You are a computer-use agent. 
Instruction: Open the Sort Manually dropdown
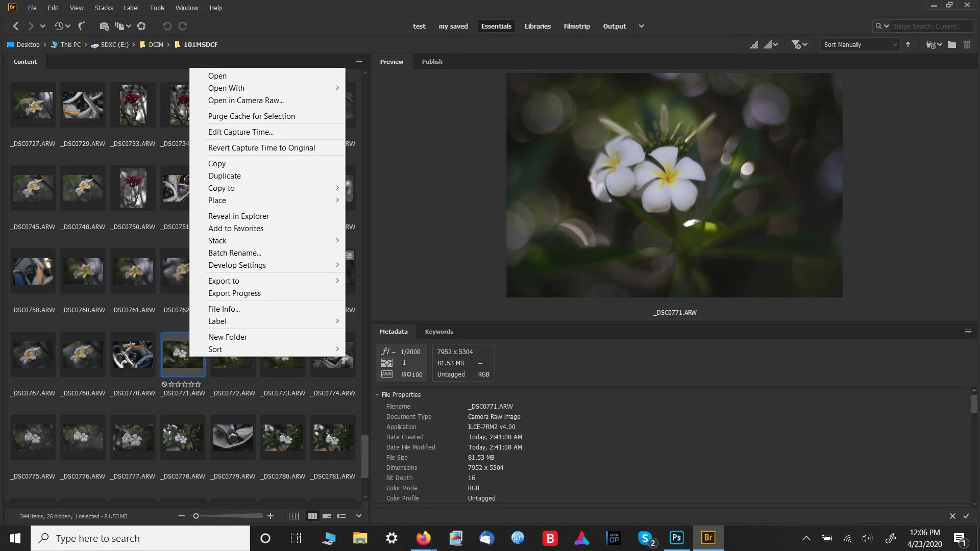click(x=860, y=44)
